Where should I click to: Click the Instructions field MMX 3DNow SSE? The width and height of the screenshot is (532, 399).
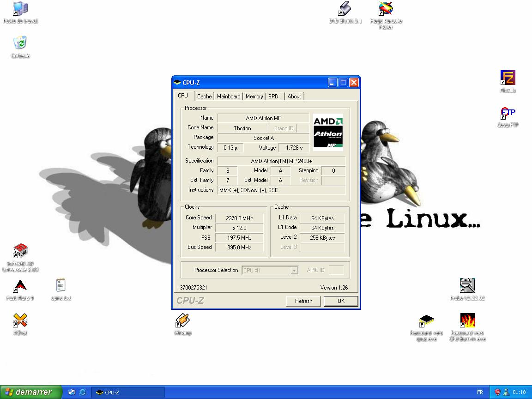click(281, 190)
